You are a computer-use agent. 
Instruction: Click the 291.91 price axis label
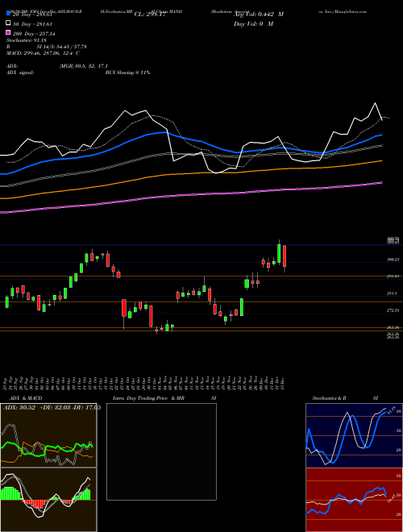[393, 276]
